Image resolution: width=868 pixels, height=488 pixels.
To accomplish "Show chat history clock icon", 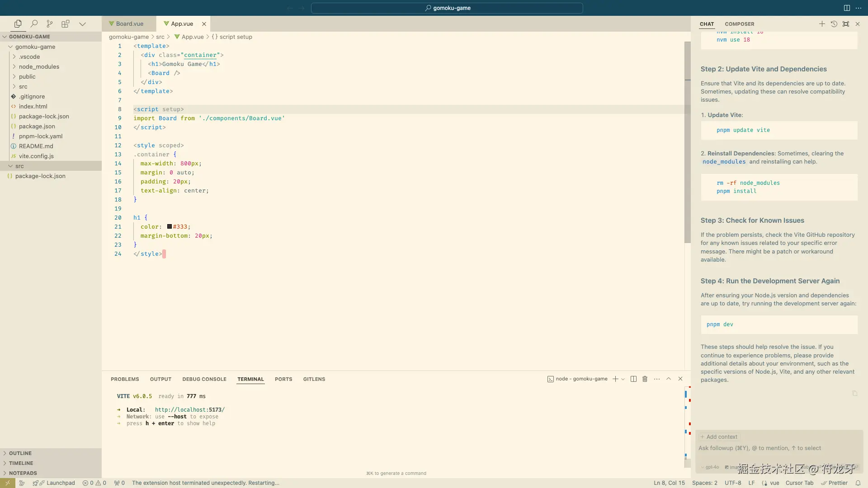I will point(834,24).
